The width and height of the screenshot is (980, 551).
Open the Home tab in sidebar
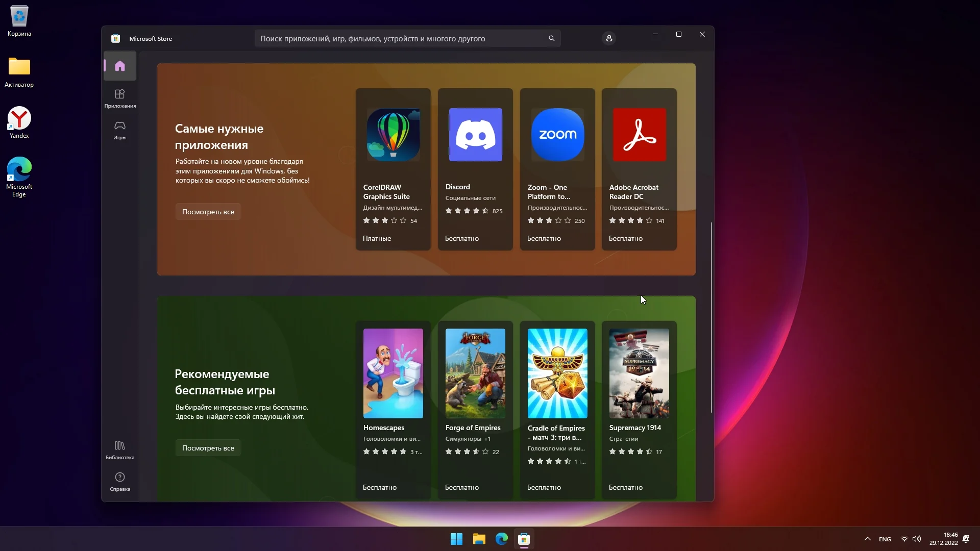click(120, 66)
